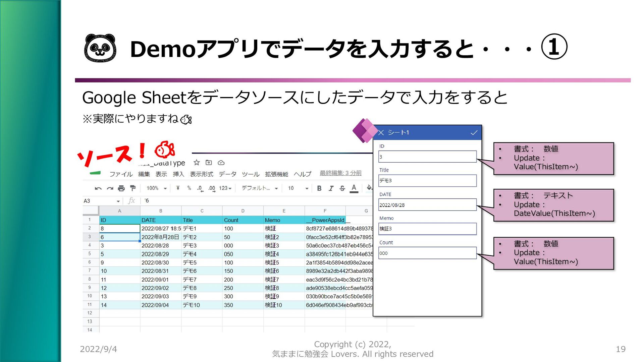The width and height of the screenshot is (644, 362).
Task: Open the ヘルプ menu
Action: click(x=303, y=174)
